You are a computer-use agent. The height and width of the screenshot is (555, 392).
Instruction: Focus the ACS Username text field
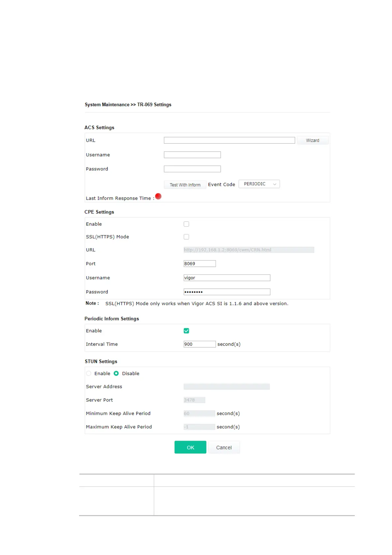click(x=192, y=155)
